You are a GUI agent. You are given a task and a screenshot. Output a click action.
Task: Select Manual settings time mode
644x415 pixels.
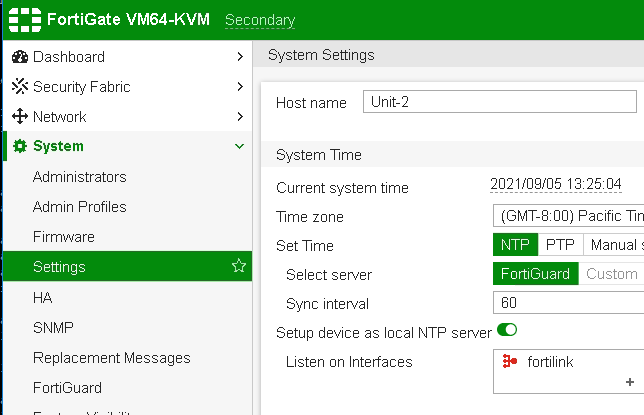coord(614,245)
